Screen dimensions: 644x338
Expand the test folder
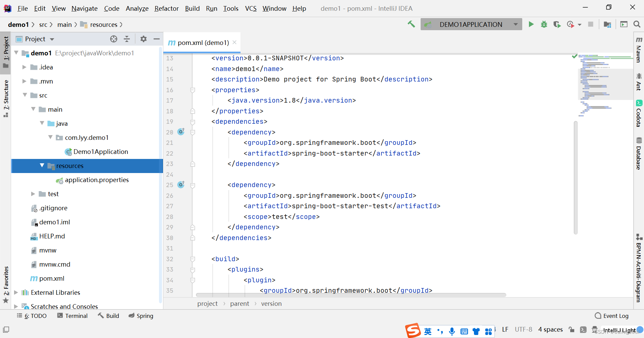point(33,194)
